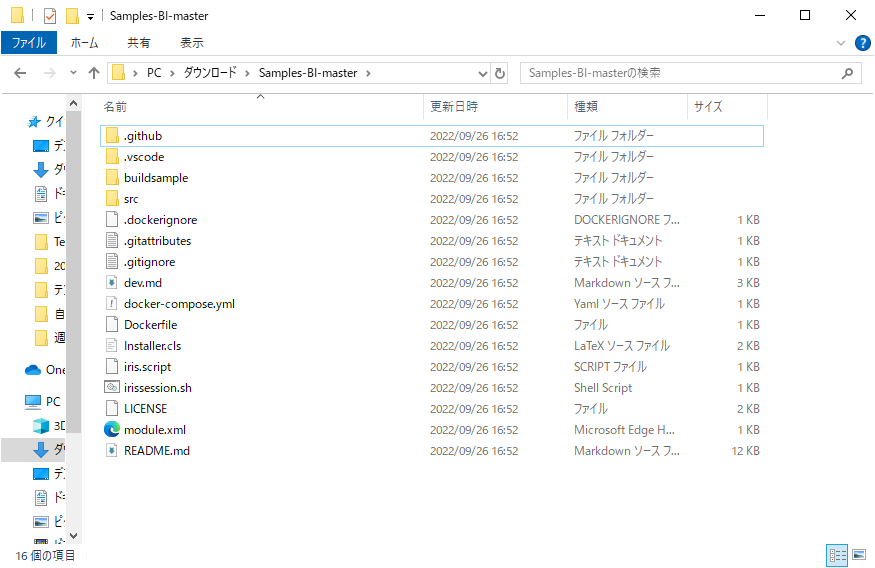Go up one folder level
Screen dimensions: 875x568
[x=94, y=73]
